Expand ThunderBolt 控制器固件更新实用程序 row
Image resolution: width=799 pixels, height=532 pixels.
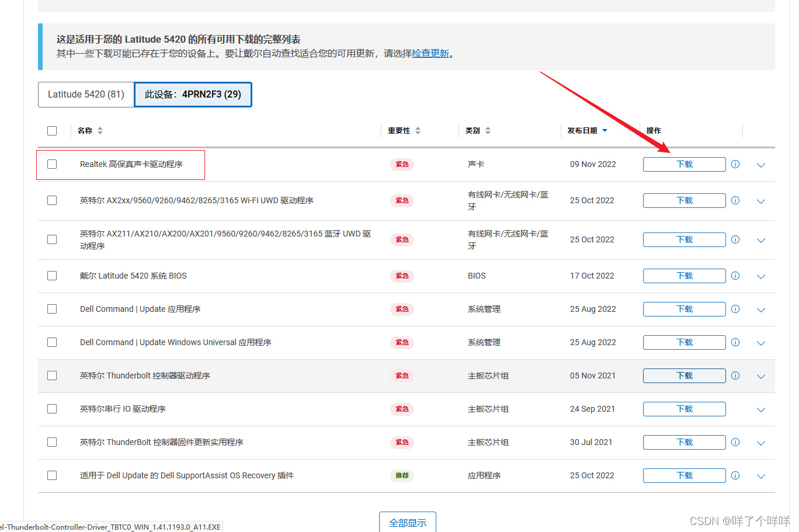tap(761, 443)
